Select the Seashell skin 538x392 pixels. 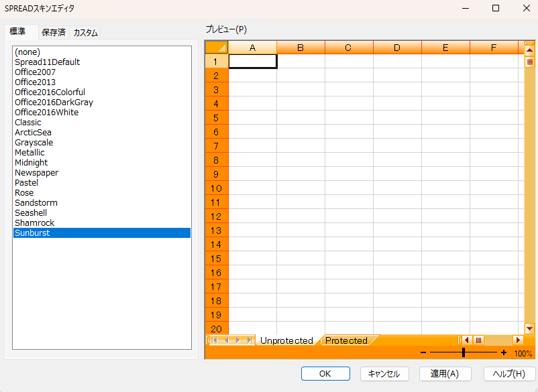pos(102,213)
